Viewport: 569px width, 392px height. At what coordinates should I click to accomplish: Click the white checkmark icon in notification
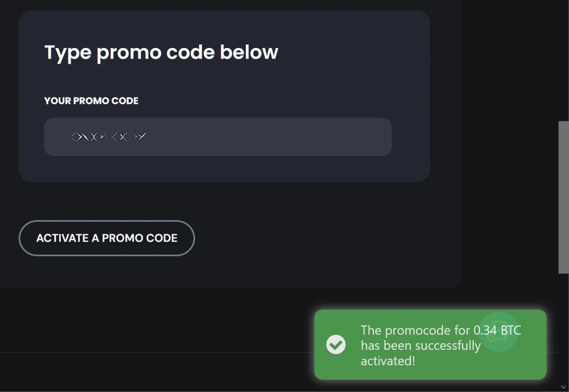pyautogui.click(x=336, y=344)
